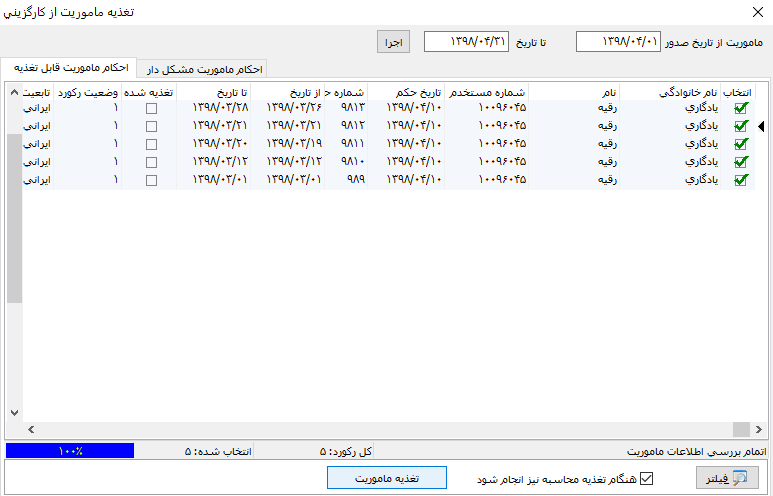This screenshot has height=496, width=773.
Task: Sort by نام column header
Action: (574, 92)
